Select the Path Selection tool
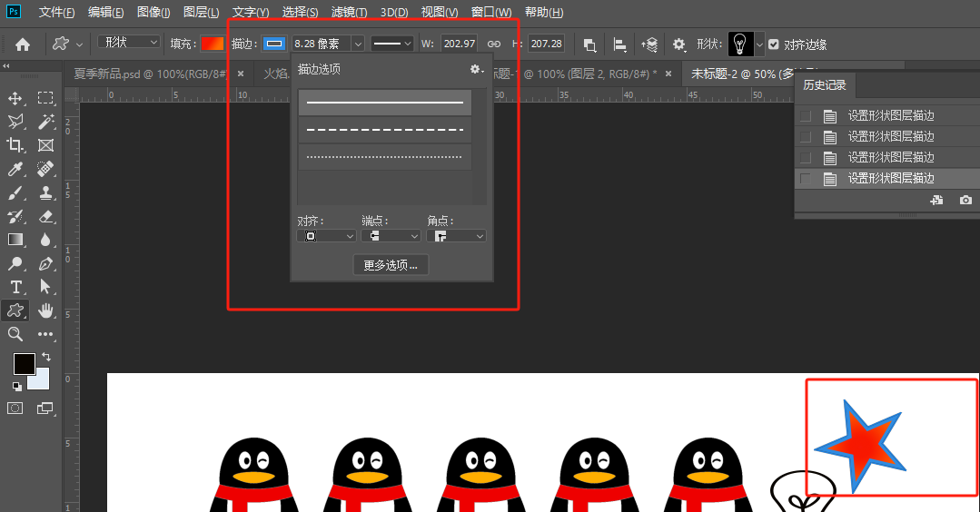This screenshot has width=980, height=512. pyautogui.click(x=45, y=287)
